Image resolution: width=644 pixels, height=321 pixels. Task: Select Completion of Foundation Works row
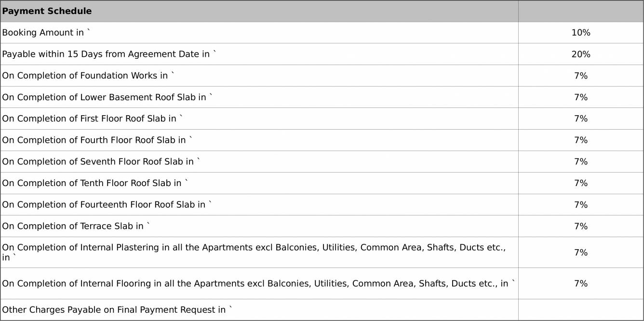88,76
